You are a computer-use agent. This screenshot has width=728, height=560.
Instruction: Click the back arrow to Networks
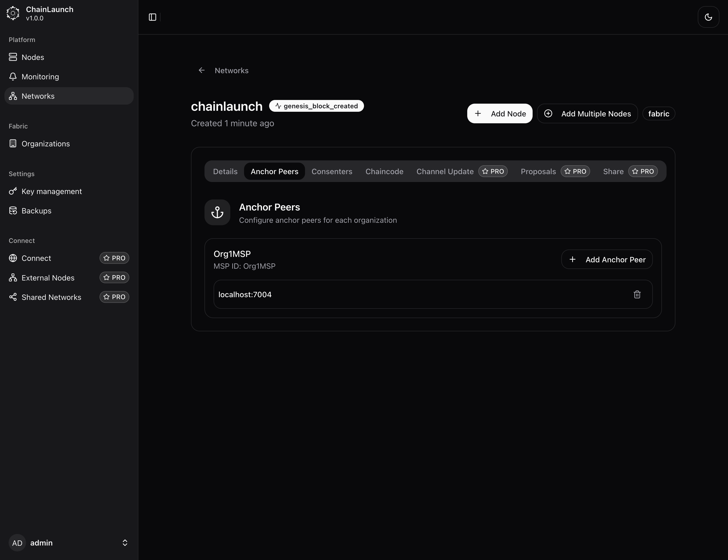pyautogui.click(x=201, y=70)
